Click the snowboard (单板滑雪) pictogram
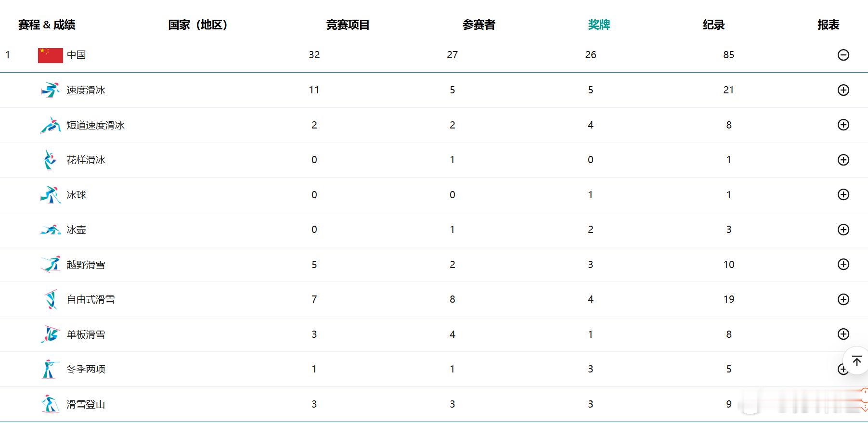 coord(50,334)
